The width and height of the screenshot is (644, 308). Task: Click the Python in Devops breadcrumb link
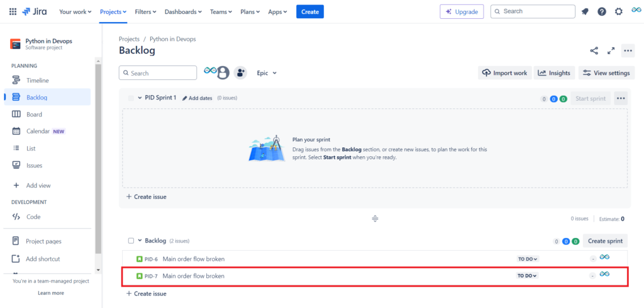(172, 39)
